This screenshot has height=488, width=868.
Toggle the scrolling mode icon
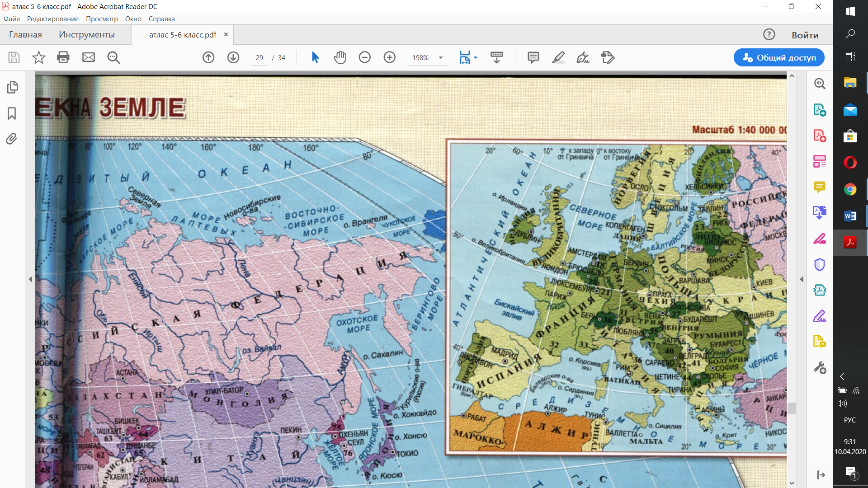click(x=497, y=57)
